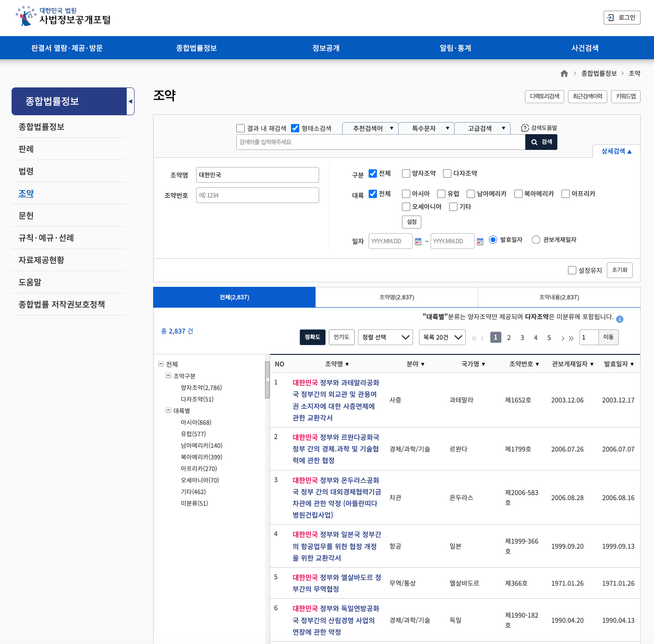
Task: Check the 양자조약 checkbox
Action: pyautogui.click(x=406, y=173)
